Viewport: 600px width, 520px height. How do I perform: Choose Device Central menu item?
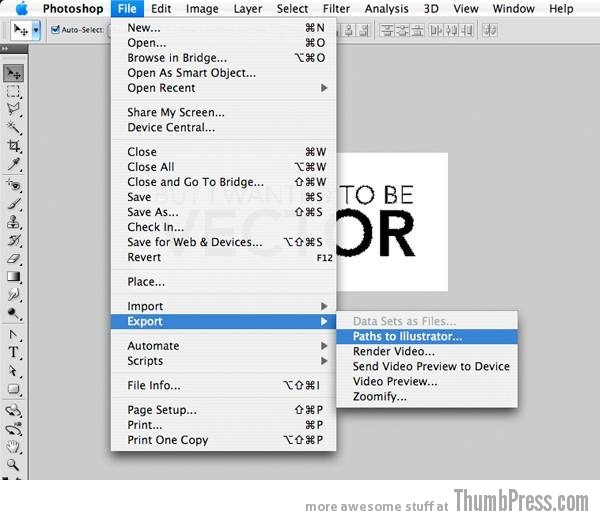tap(224, 127)
